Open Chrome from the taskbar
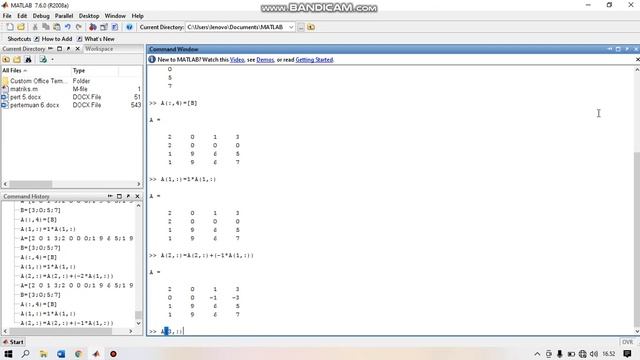Screen dimensions: 640x360 (x=78, y=354)
